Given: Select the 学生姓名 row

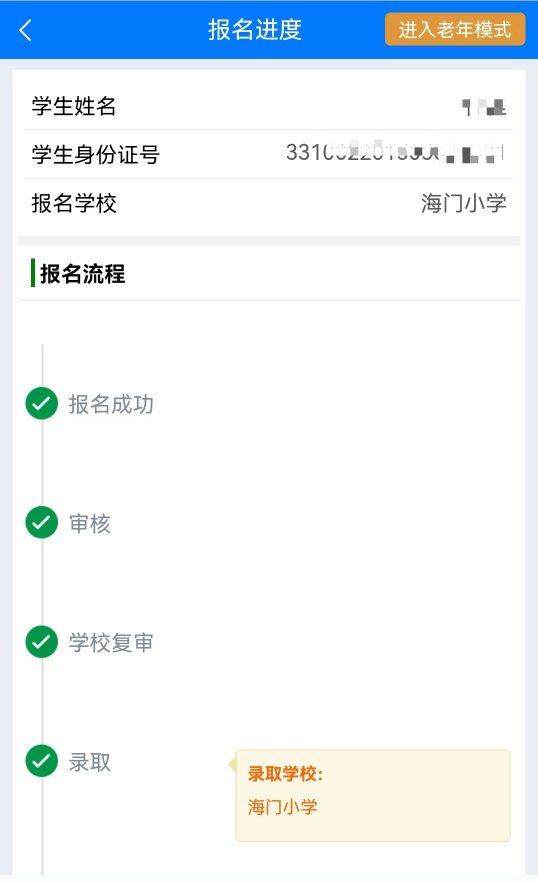Looking at the screenshot, I should pyautogui.click(x=269, y=106).
